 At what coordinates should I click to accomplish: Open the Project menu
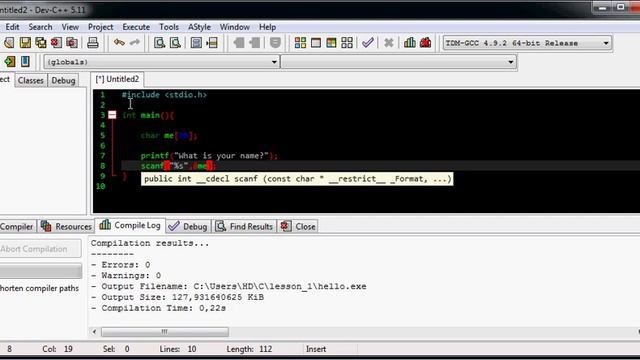click(100, 27)
